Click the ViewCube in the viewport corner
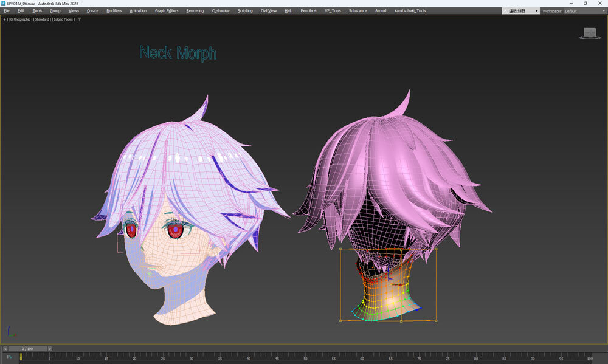 (590, 33)
